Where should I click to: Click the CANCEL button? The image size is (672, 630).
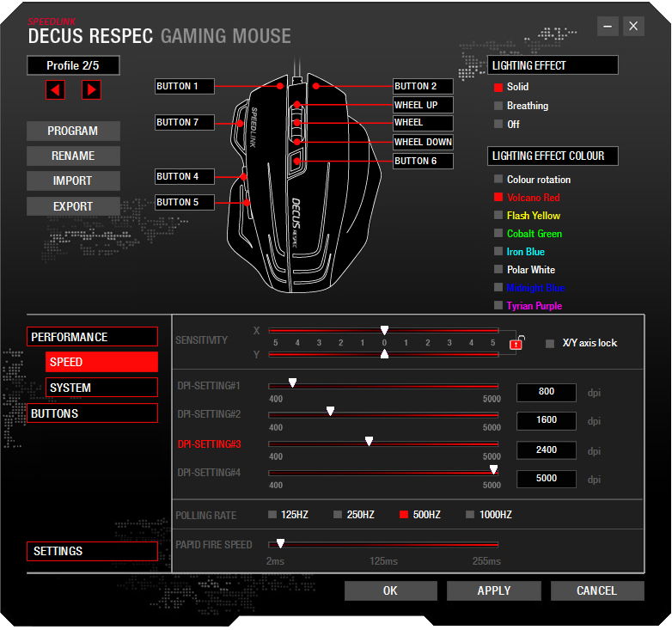(597, 590)
